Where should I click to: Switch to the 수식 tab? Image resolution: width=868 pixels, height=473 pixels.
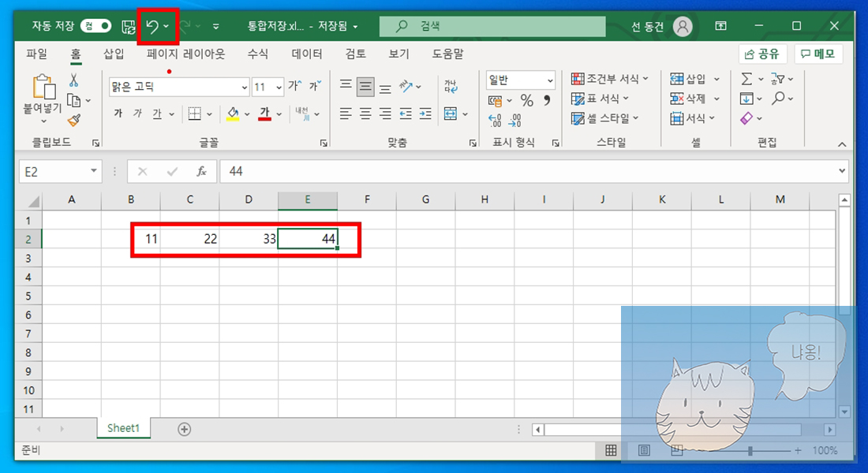tap(257, 54)
